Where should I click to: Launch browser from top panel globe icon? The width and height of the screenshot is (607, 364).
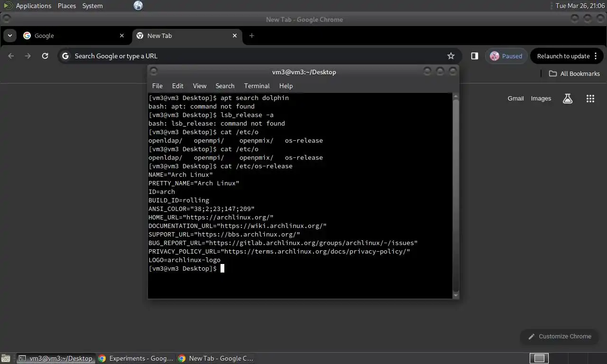[138, 6]
